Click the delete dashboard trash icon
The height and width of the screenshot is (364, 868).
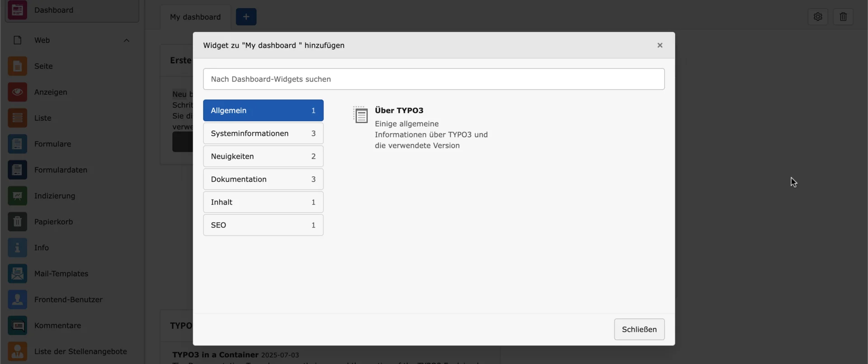(x=843, y=17)
